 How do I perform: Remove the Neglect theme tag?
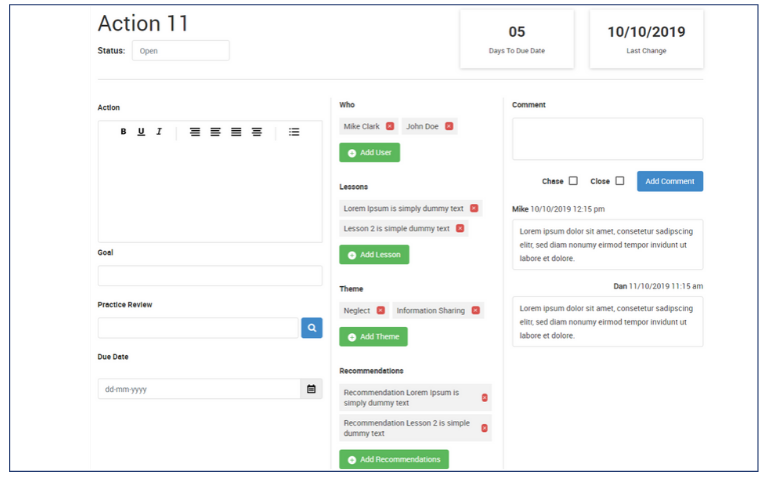point(381,310)
